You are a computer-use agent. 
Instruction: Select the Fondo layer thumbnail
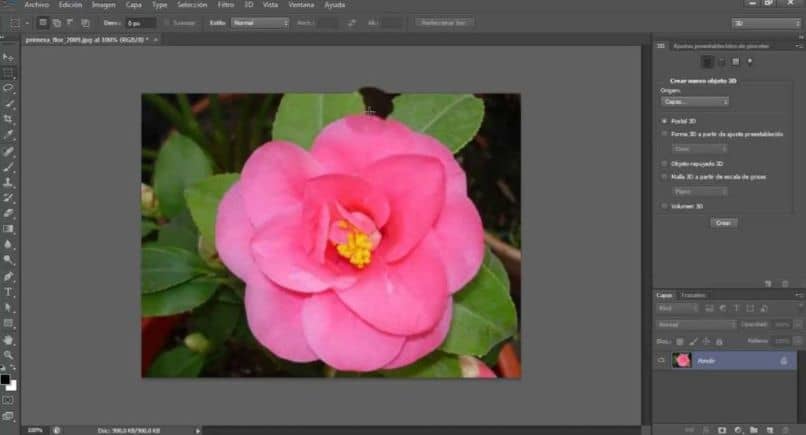tap(682, 360)
